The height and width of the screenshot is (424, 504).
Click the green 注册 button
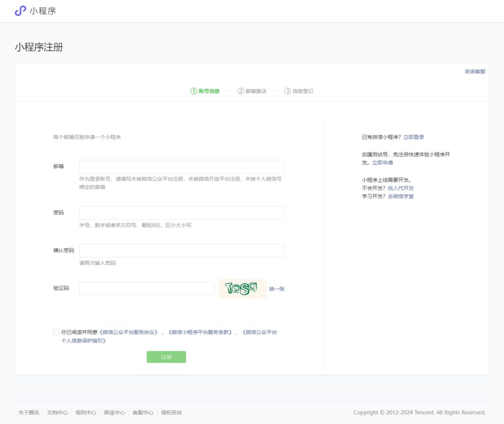click(x=166, y=357)
